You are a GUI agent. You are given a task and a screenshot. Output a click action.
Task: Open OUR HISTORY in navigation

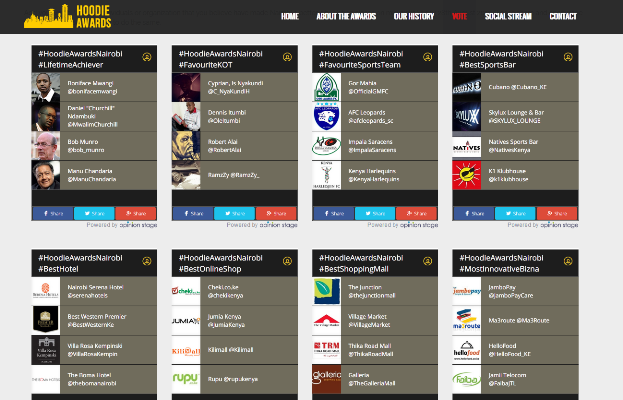coord(414,16)
